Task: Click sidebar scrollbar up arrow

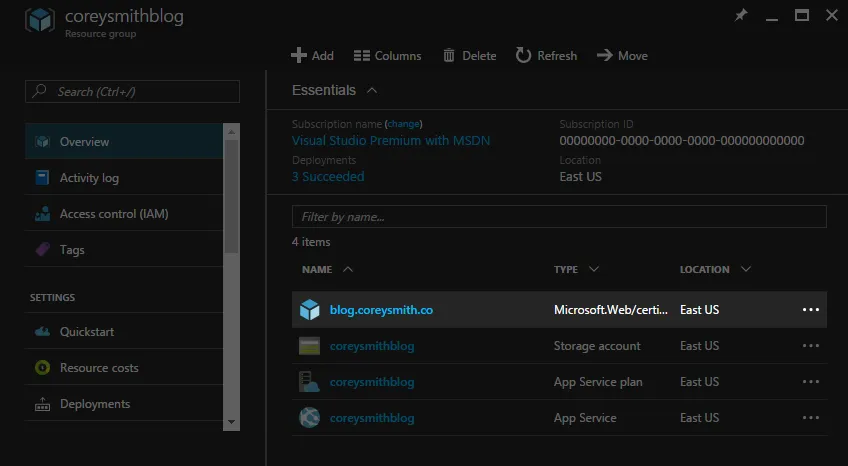Action: pos(231,132)
